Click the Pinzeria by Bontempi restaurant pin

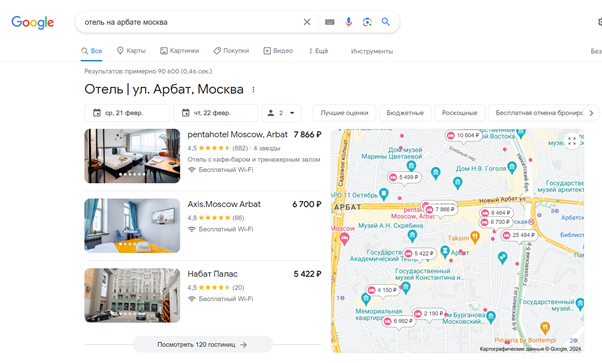click(545, 328)
